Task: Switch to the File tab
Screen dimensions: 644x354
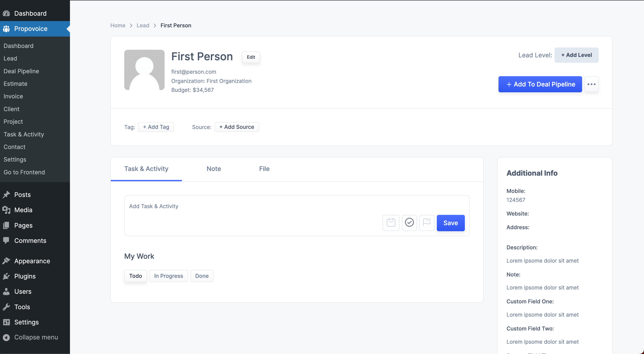Action: click(x=264, y=168)
